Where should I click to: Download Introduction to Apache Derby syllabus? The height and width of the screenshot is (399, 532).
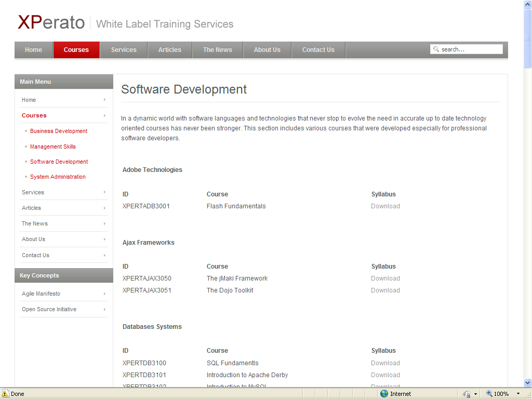pyautogui.click(x=385, y=375)
